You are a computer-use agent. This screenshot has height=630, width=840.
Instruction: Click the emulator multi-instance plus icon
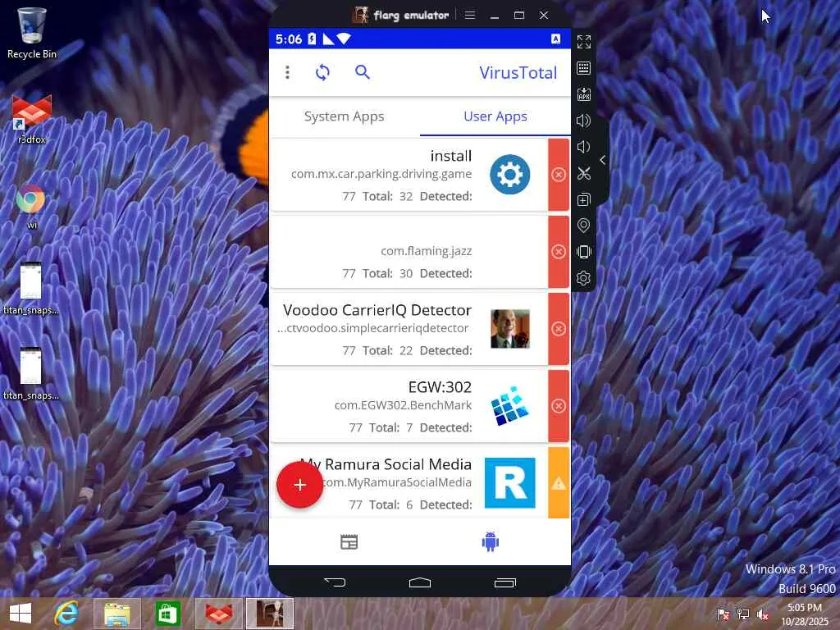(x=584, y=199)
